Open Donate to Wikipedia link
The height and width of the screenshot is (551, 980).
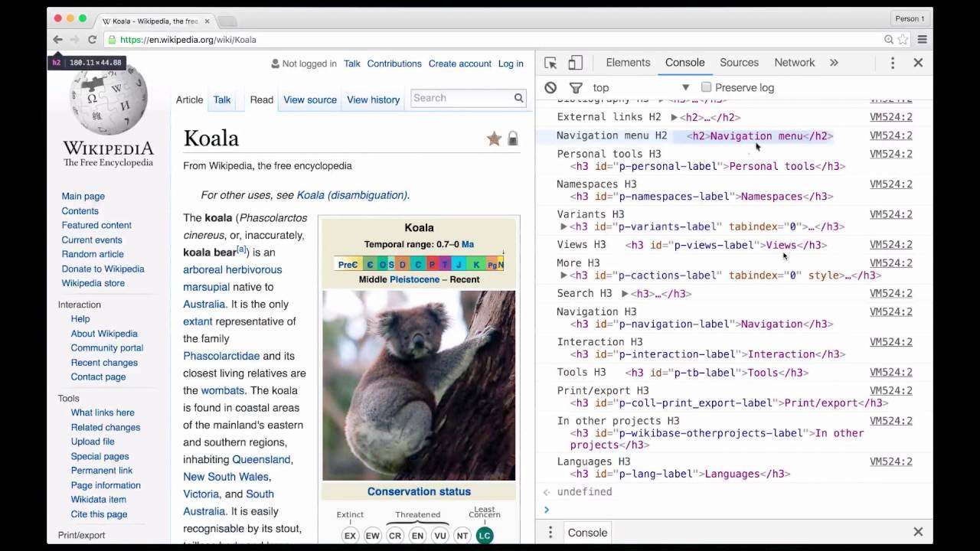pyautogui.click(x=103, y=269)
